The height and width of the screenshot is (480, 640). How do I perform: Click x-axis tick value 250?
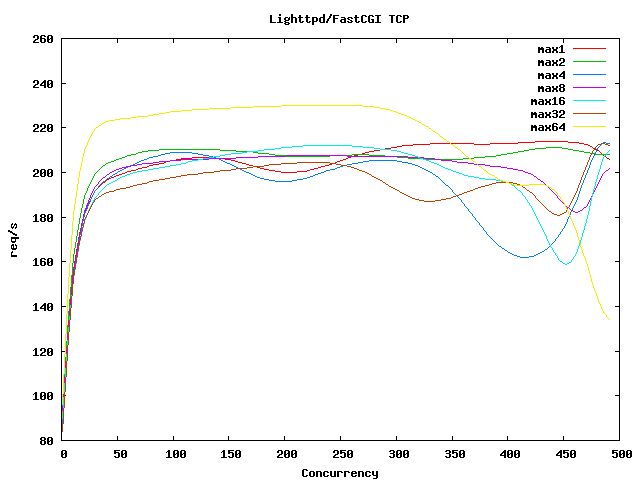point(342,454)
